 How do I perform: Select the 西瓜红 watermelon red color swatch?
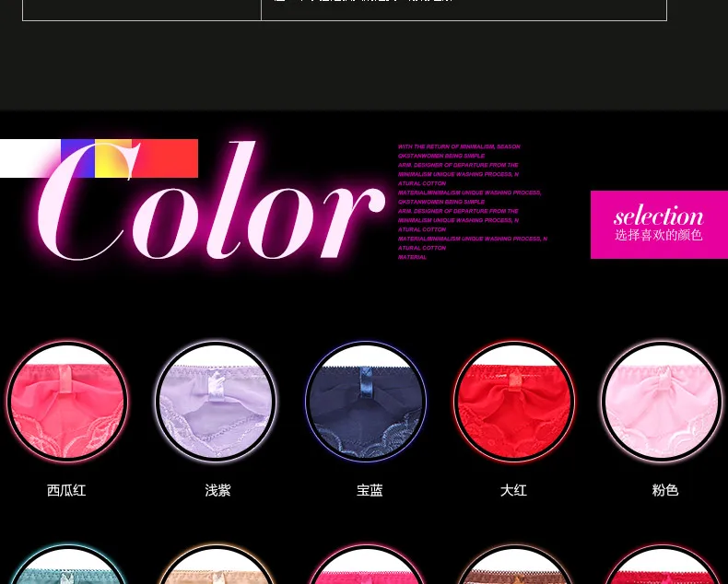click(67, 401)
